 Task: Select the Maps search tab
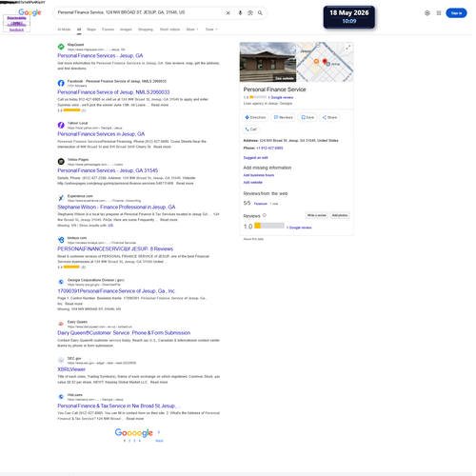(x=91, y=30)
